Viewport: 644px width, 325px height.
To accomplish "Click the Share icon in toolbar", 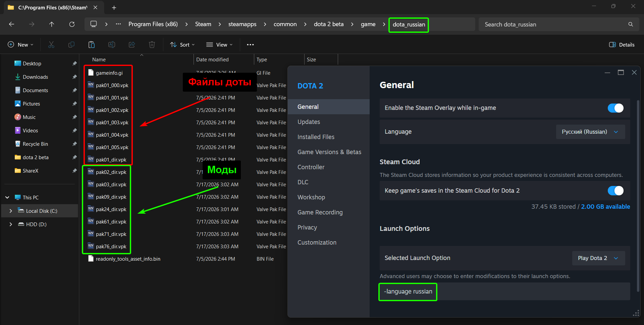I will [x=132, y=45].
